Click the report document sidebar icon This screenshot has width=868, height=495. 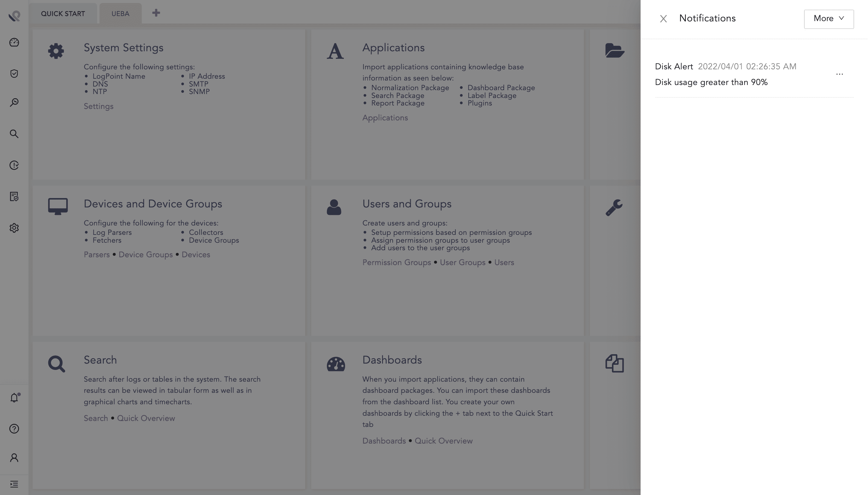click(x=14, y=197)
